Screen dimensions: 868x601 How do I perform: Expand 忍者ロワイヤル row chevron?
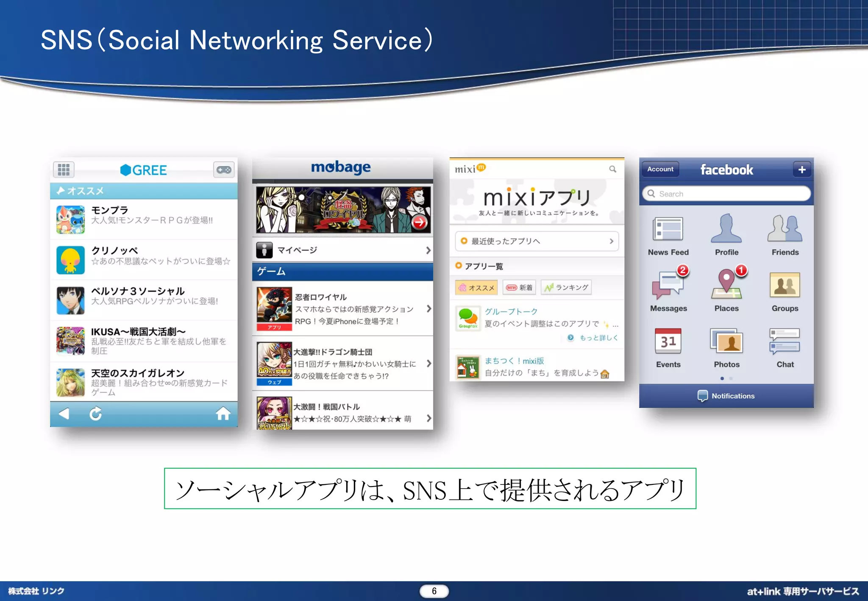pyautogui.click(x=428, y=309)
